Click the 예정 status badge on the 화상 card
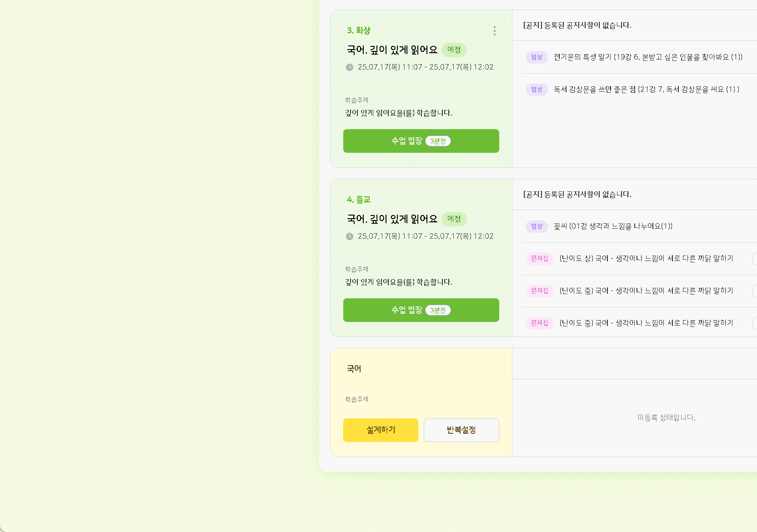757x532 pixels. pyautogui.click(x=454, y=50)
